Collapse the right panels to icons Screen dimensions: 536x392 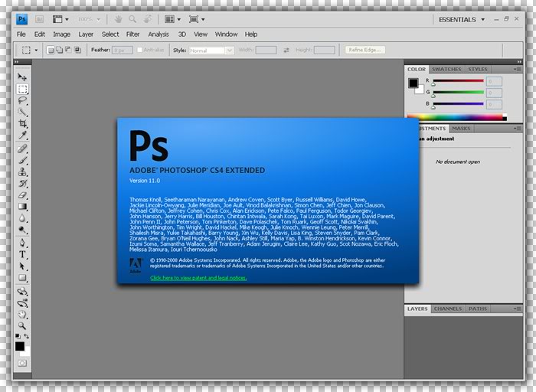click(x=520, y=62)
